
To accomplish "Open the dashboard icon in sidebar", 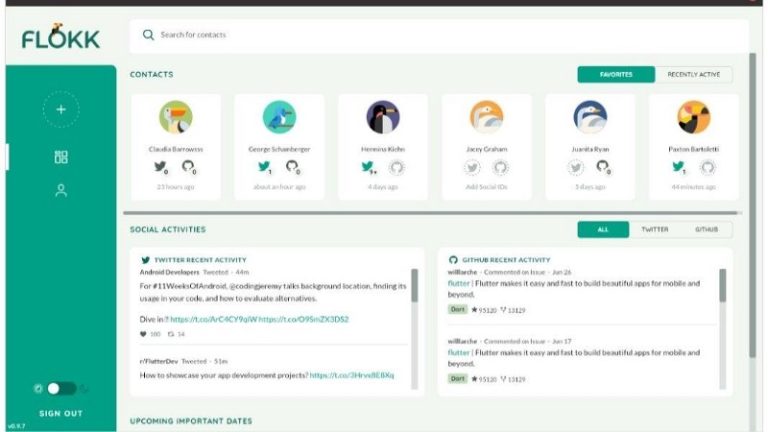I will tap(61, 157).
